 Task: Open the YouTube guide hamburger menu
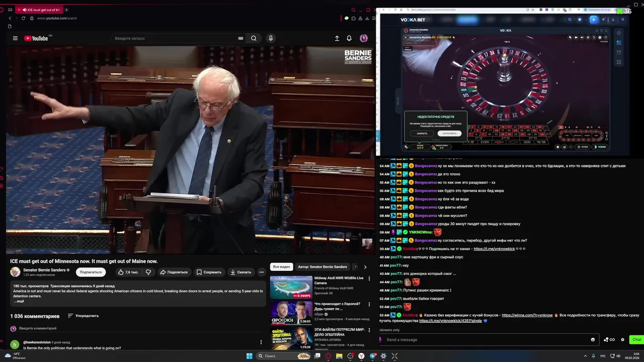(x=15, y=38)
